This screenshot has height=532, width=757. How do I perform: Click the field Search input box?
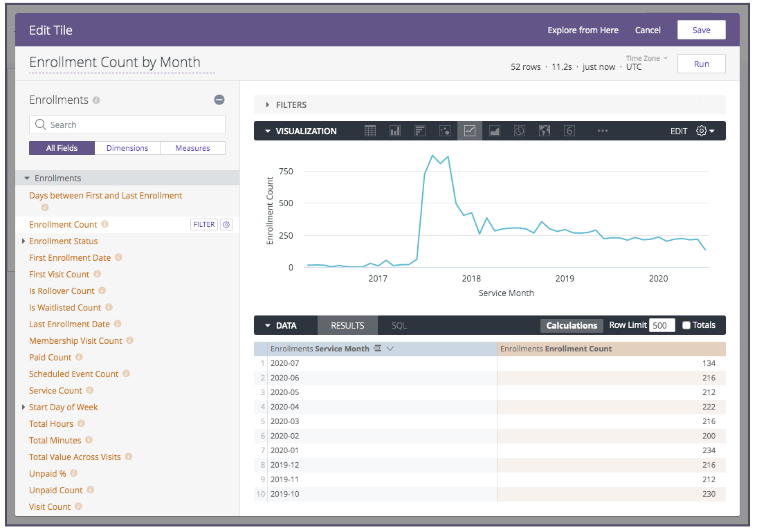point(127,125)
